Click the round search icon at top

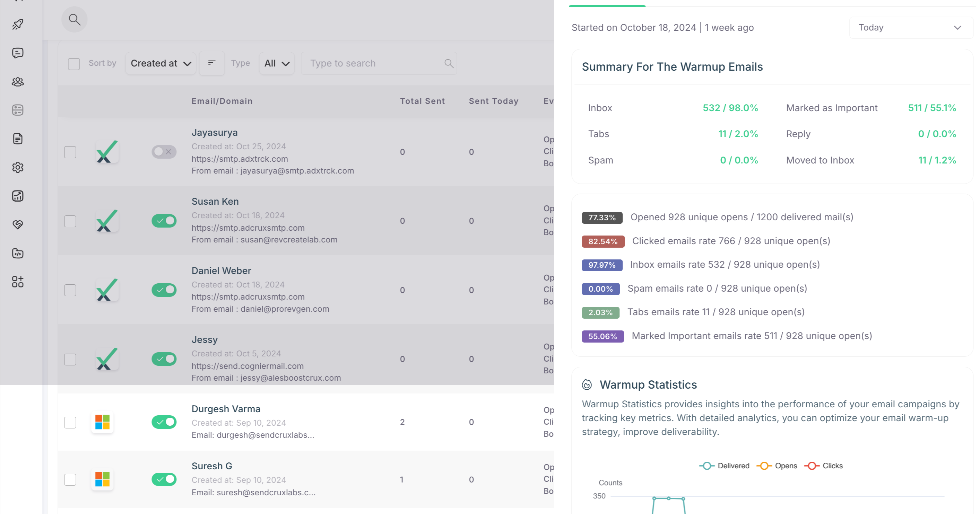74,19
